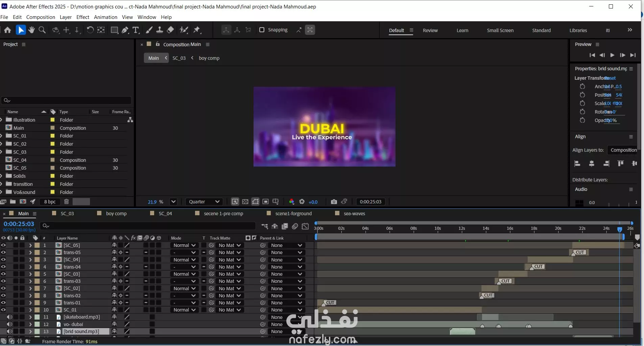Click the CUT marker on trans-05 layer

click(x=580, y=252)
